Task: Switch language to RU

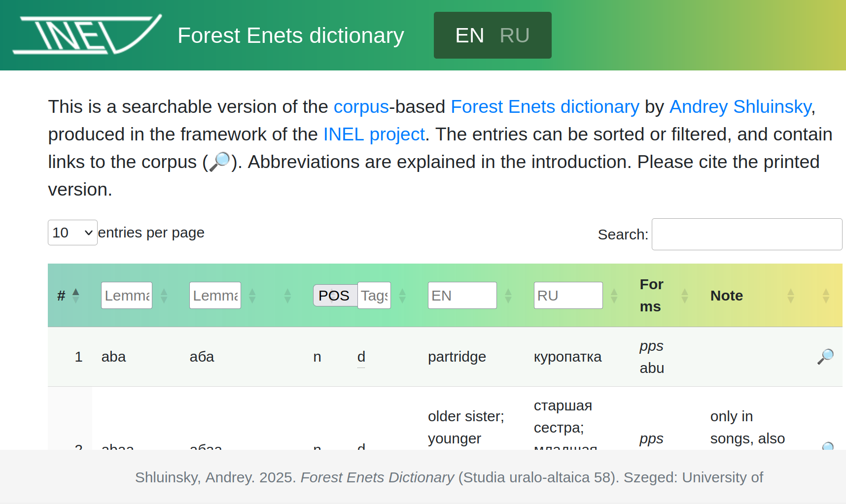Action: coord(514,35)
